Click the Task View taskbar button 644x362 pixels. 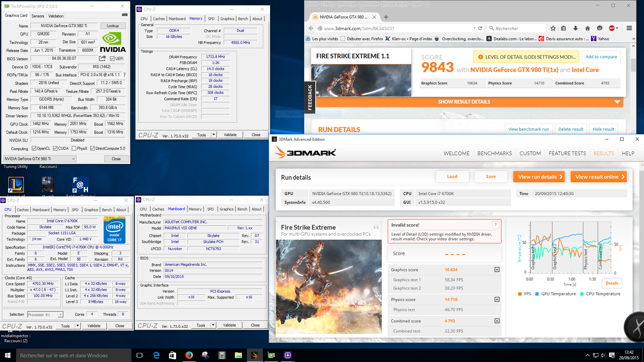140,355
